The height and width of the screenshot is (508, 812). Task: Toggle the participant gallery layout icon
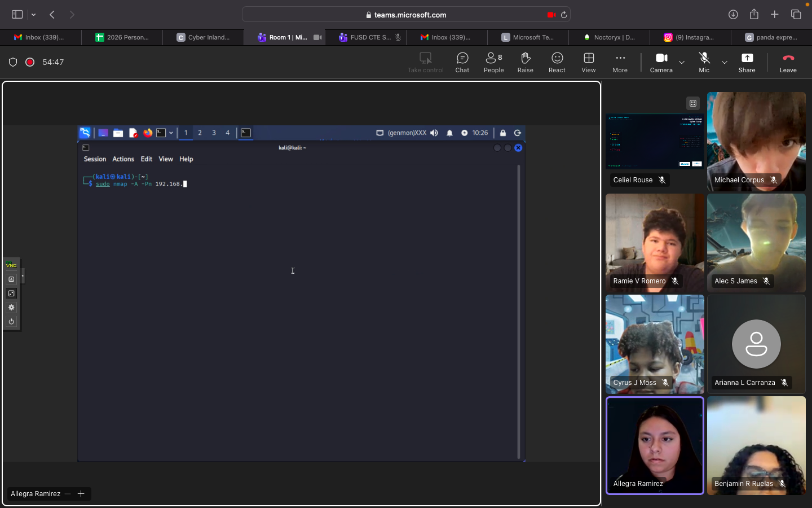coord(693,103)
